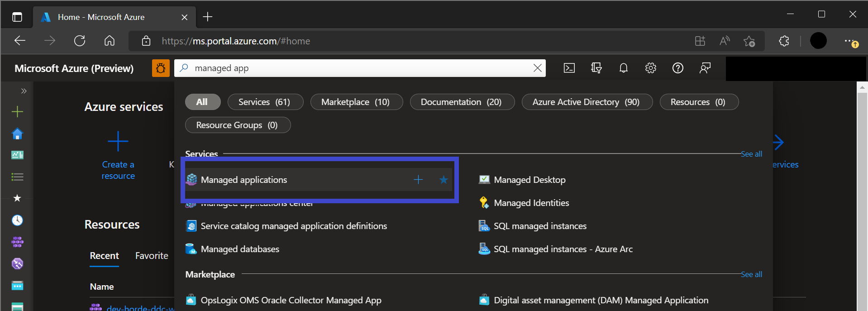The image size is (868, 311).
Task: Click See all for Marketplace section
Action: [x=751, y=274]
